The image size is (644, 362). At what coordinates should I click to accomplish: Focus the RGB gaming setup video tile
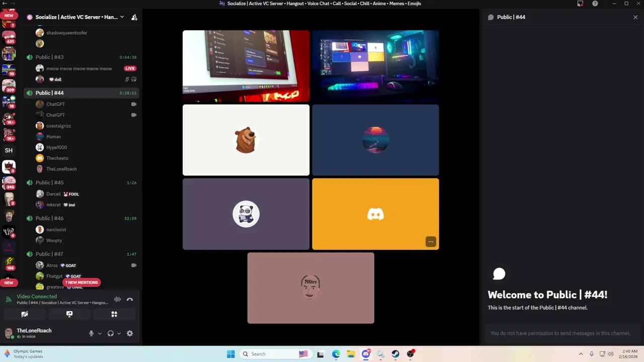375,66
